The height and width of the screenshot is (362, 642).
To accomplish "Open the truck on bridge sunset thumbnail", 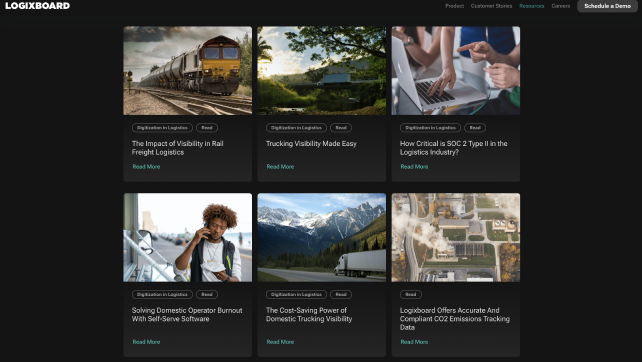I will coord(321,70).
